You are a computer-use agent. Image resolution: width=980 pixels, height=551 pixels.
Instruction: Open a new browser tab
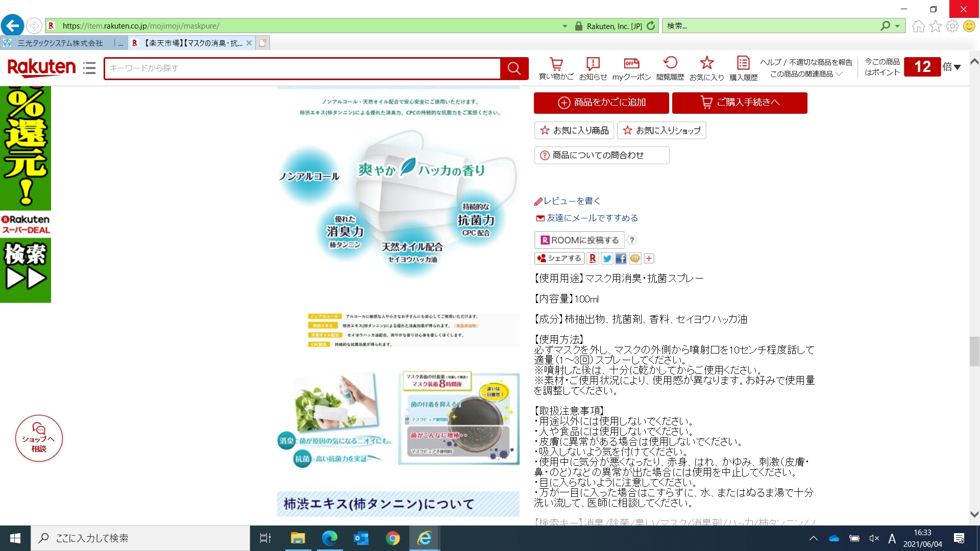point(262,43)
